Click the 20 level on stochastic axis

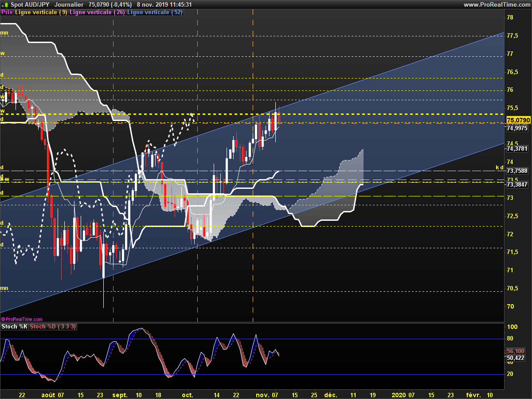click(510, 374)
